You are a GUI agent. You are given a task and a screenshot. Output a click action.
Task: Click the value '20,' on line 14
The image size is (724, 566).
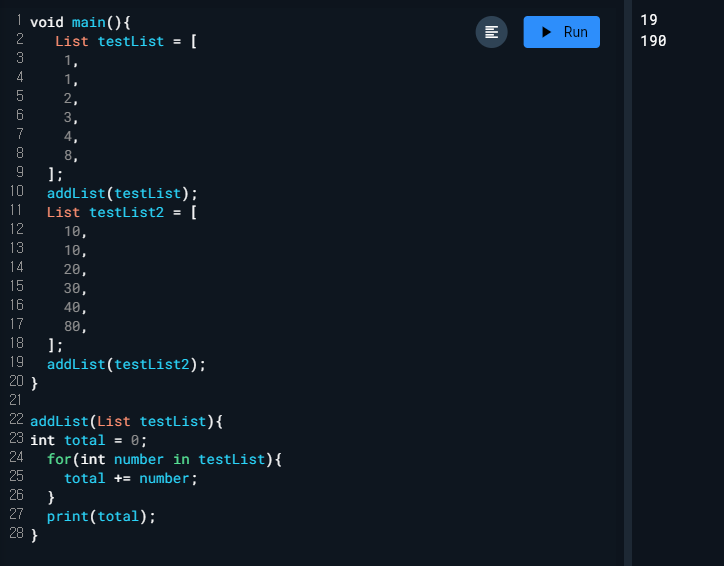[75, 269]
